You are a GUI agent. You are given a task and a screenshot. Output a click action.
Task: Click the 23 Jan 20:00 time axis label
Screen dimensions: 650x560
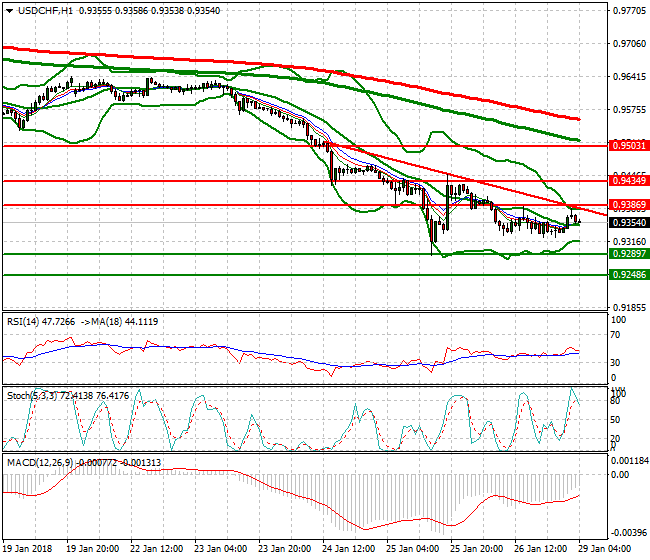tap(284, 549)
